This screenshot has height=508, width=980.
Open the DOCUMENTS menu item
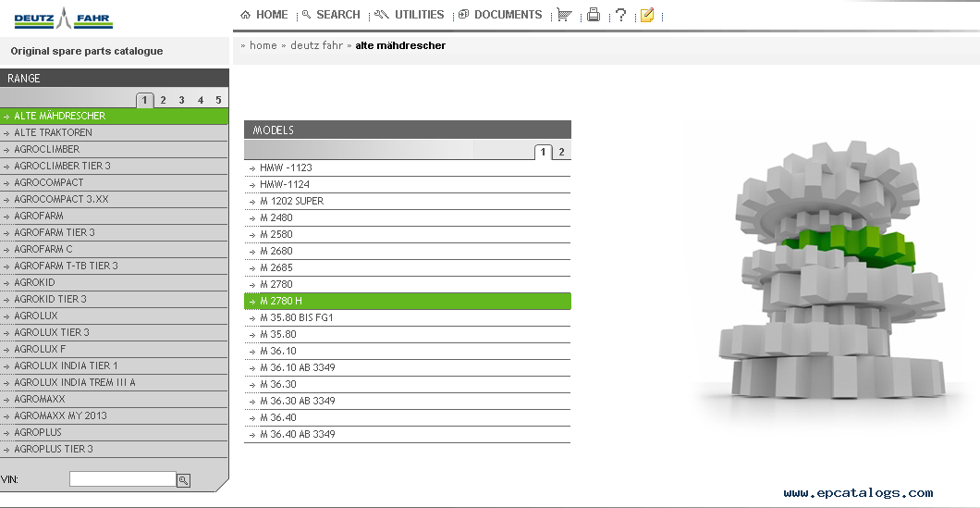pyautogui.click(x=500, y=15)
